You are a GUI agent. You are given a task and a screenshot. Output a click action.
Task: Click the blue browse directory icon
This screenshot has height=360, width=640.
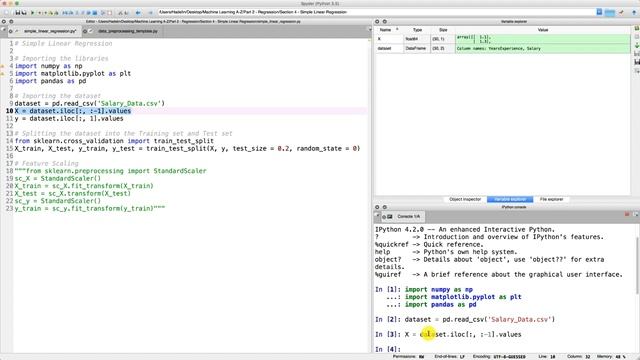(x=610, y=12)
